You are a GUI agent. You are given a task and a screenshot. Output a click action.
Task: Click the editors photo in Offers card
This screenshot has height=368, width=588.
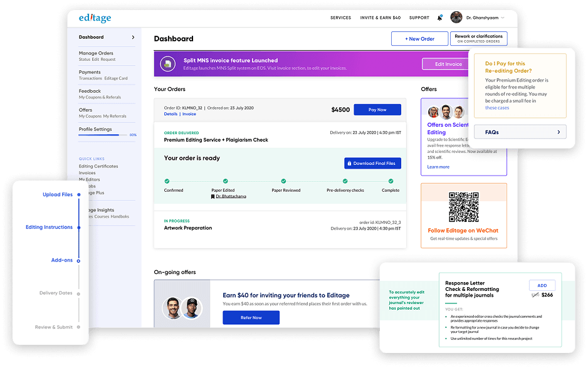tap(446, 112)
